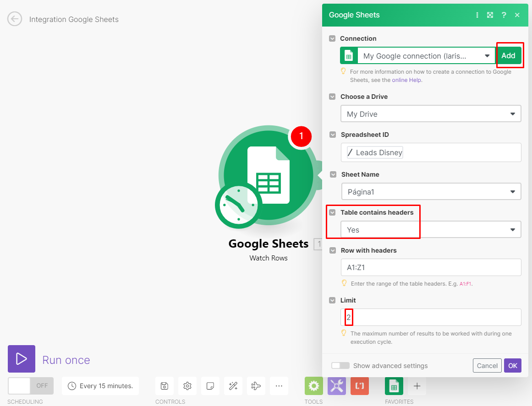532x406 pixels.
Task: Toggle the Limit field checkbox
Action: tap(332, 300)
